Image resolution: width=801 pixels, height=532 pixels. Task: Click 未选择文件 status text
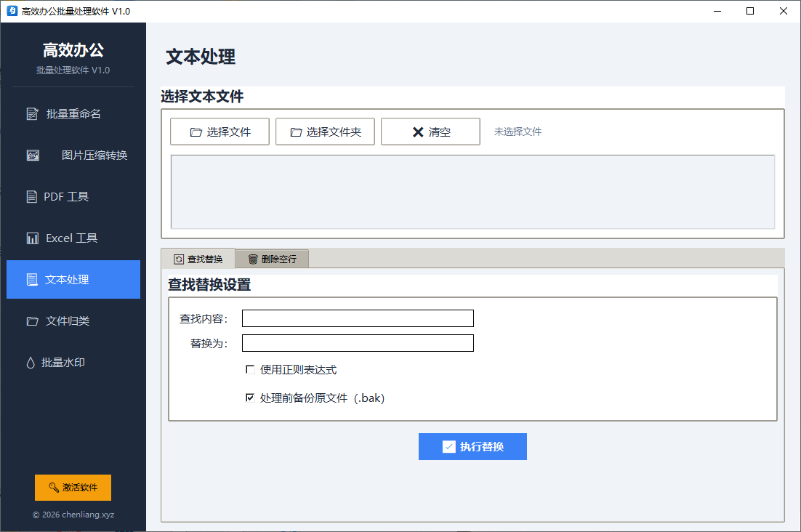pos(518,132)
